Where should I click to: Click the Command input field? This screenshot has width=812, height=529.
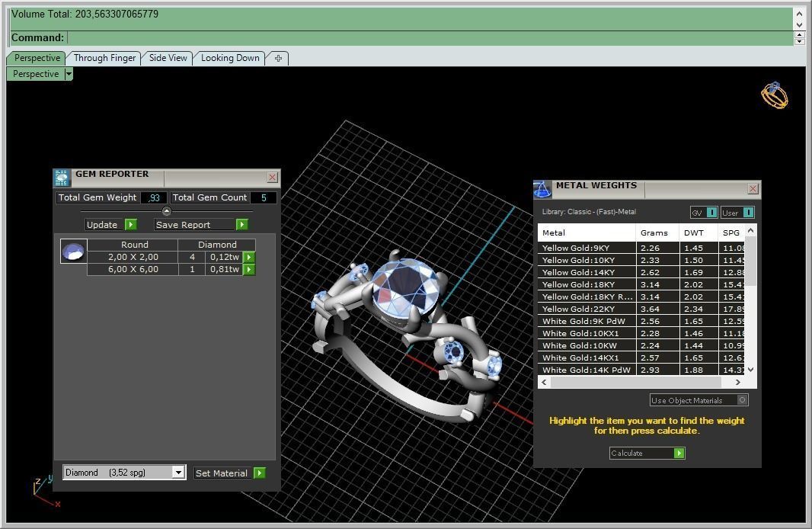point(430,38)
